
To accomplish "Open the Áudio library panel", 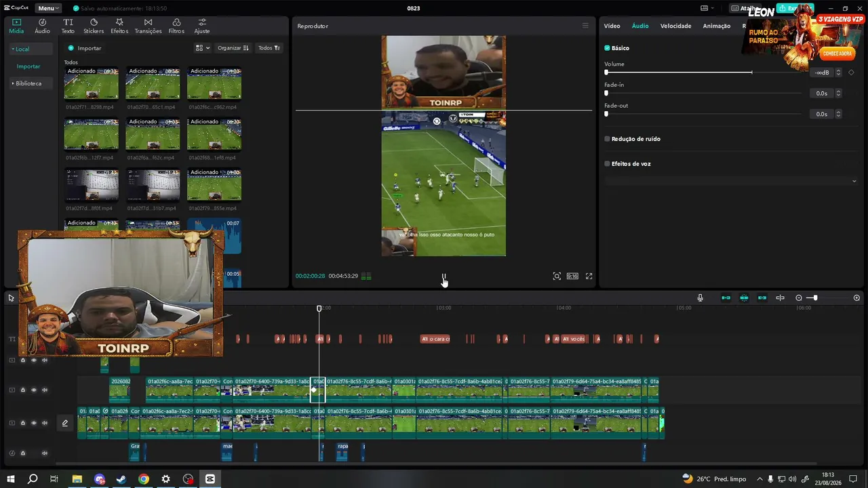I will pyautogui.click(x=42, y=26).
